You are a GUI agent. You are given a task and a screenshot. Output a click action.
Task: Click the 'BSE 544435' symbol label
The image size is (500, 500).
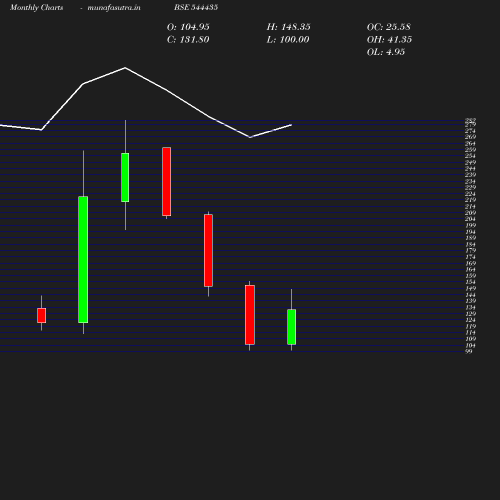(196, 7)
